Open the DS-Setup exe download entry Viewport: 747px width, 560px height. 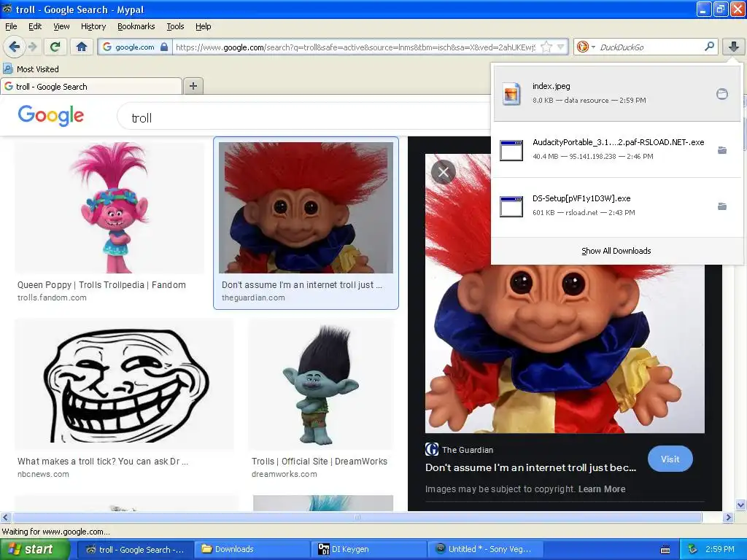(x=617, y=206)
